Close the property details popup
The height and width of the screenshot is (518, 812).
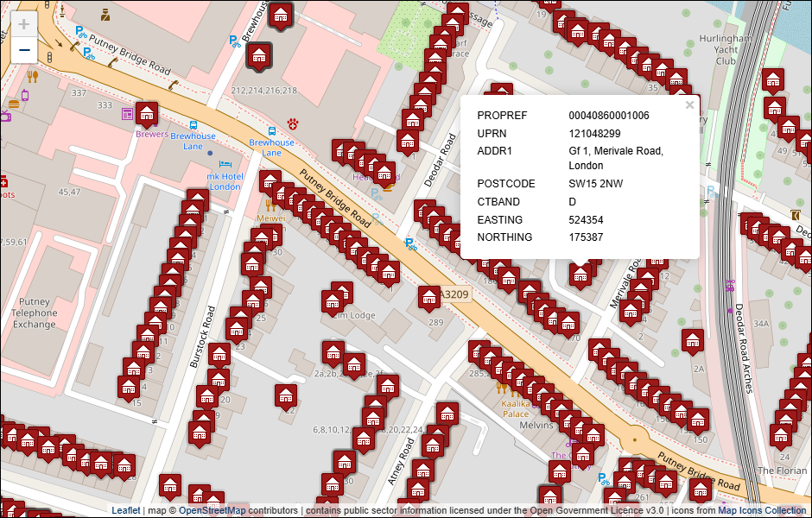[x=688, y=105]
